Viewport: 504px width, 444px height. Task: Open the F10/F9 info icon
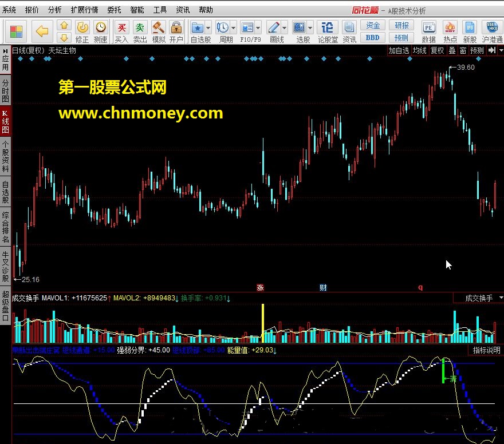247,27
